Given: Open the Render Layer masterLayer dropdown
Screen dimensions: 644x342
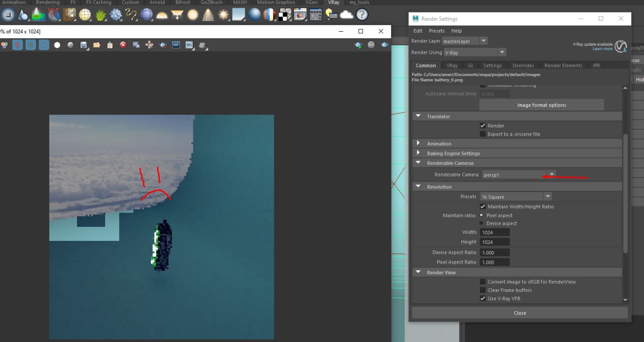Looking at the screenshot, I should (464, 41).
